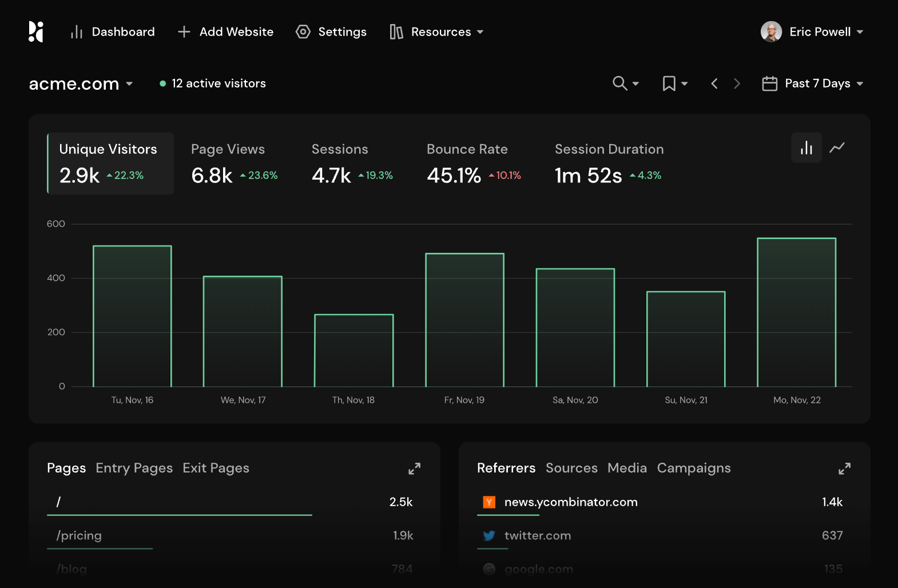
Task: Click the Eric Powell name label
Action: [820, 32]
